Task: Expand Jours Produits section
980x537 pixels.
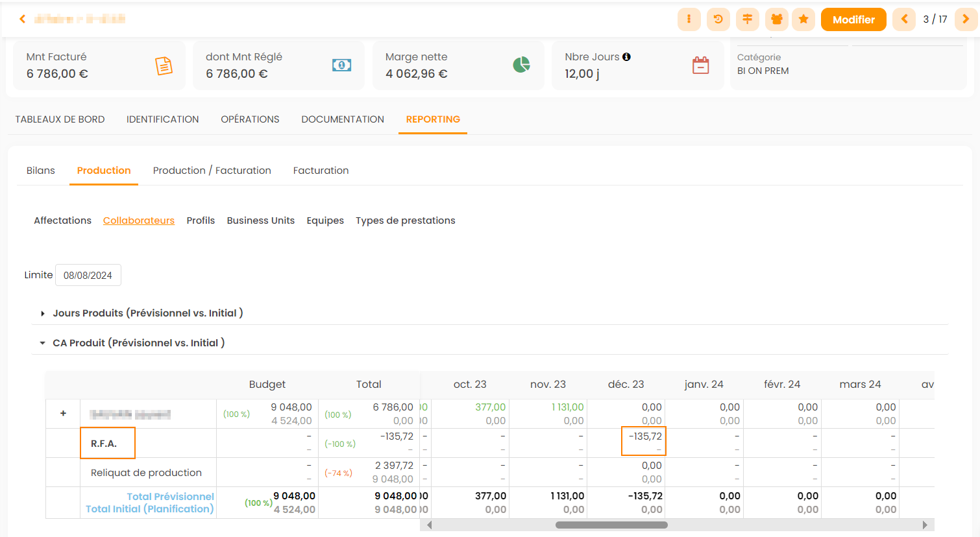Action: [x=43, y=313]
